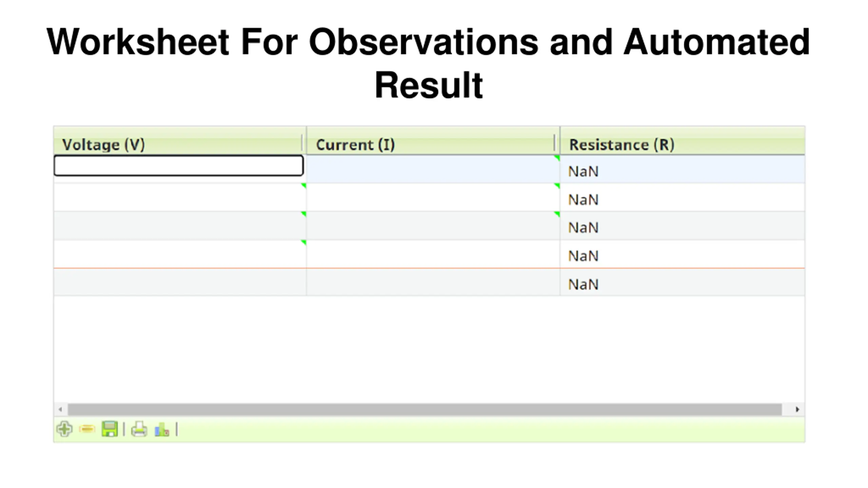Click the printer icon in toolbar

139,429
